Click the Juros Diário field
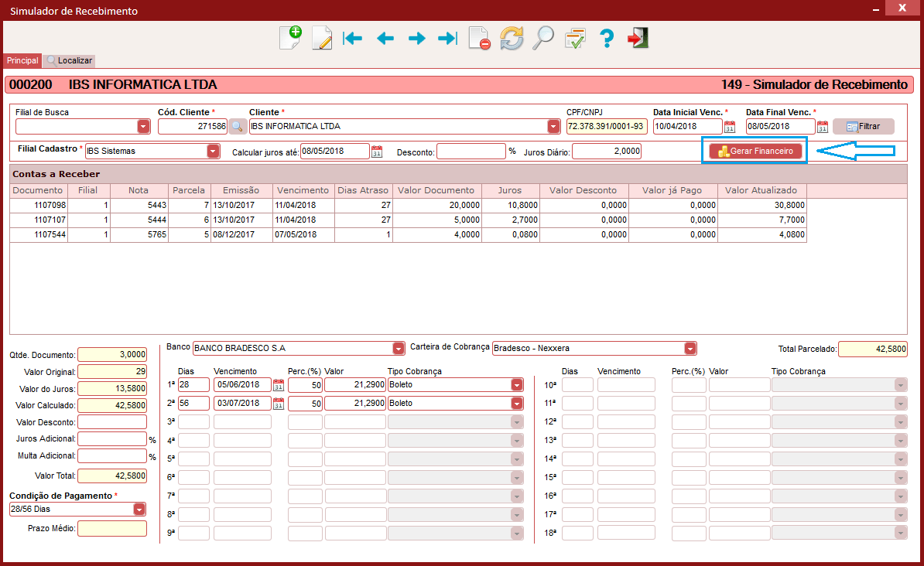The image size is (924, 566). tap(607, 152)
